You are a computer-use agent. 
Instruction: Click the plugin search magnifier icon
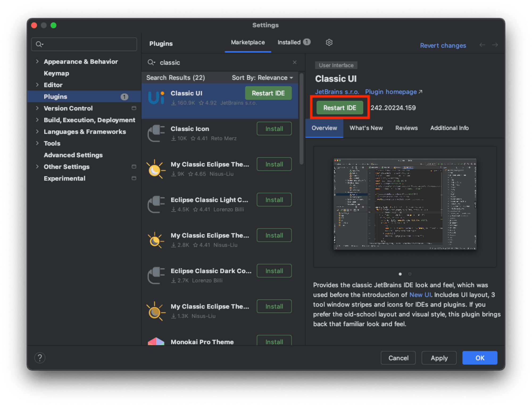(151, 62)
